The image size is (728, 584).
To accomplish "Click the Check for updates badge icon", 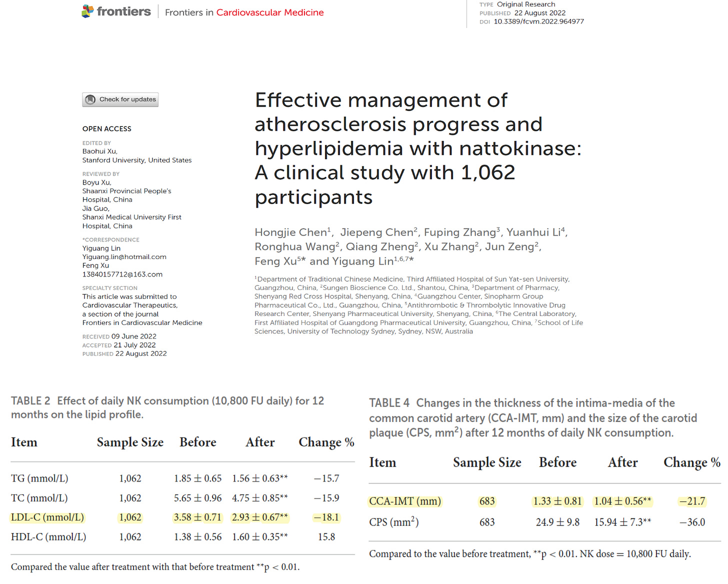I will 90,99.
